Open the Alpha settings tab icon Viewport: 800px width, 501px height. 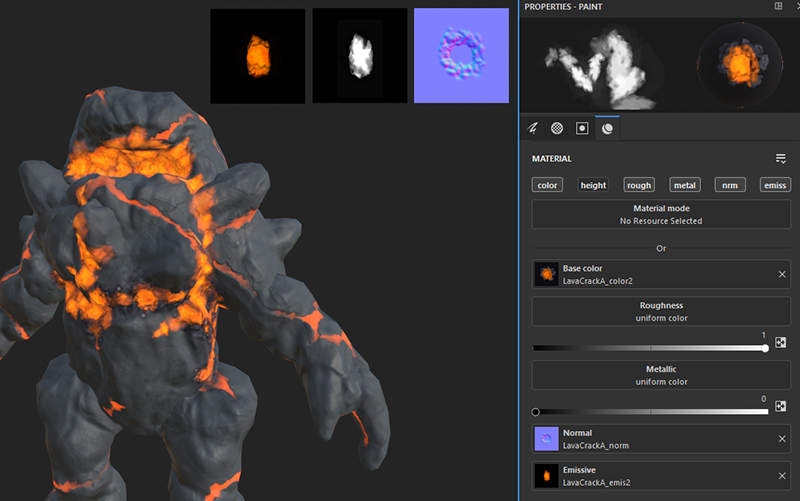click(557, 129)
